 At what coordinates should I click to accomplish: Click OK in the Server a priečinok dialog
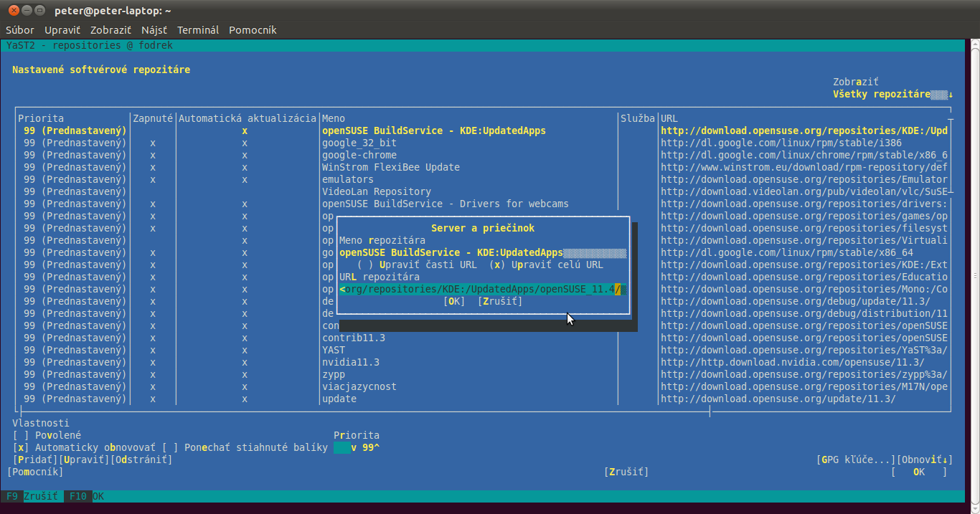454,301
